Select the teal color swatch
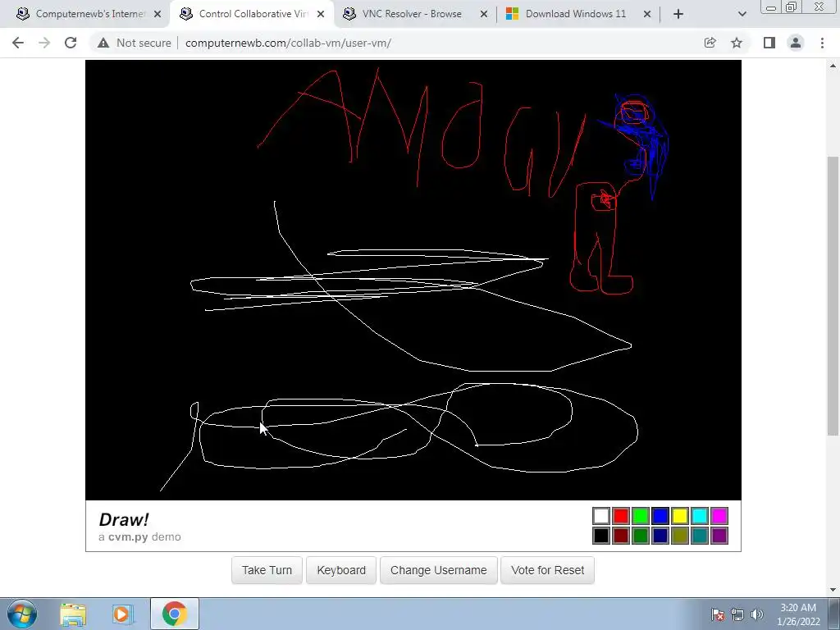Image resolution: width=840 pixels, height=630 pixels. coord(700,535)
